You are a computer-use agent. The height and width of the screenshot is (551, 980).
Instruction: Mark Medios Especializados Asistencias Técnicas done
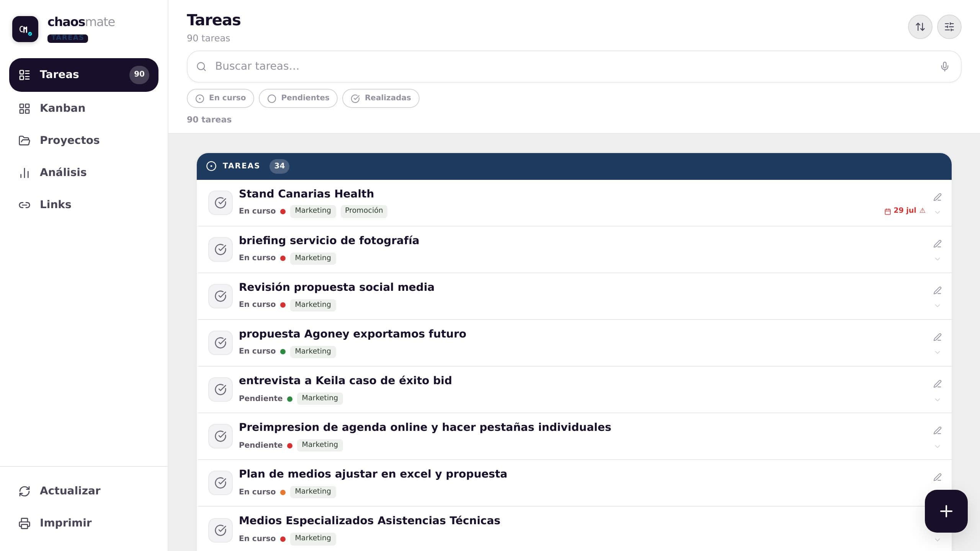coord(220,530)
